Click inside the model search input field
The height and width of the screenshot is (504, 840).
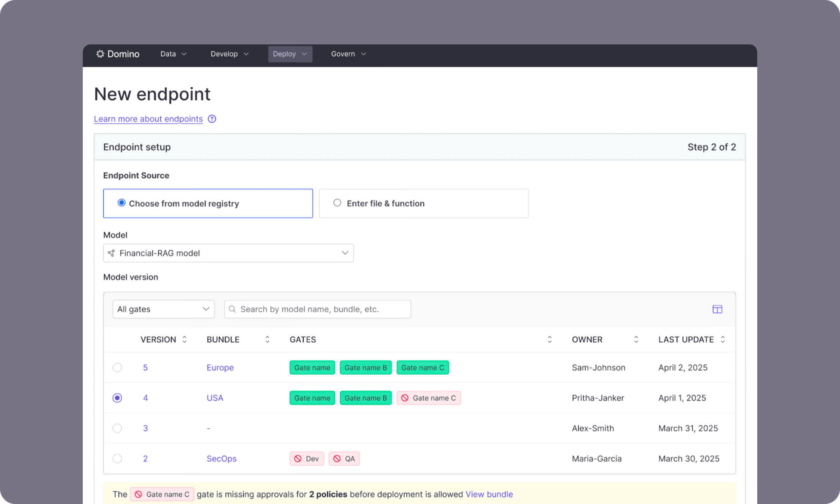318,309
